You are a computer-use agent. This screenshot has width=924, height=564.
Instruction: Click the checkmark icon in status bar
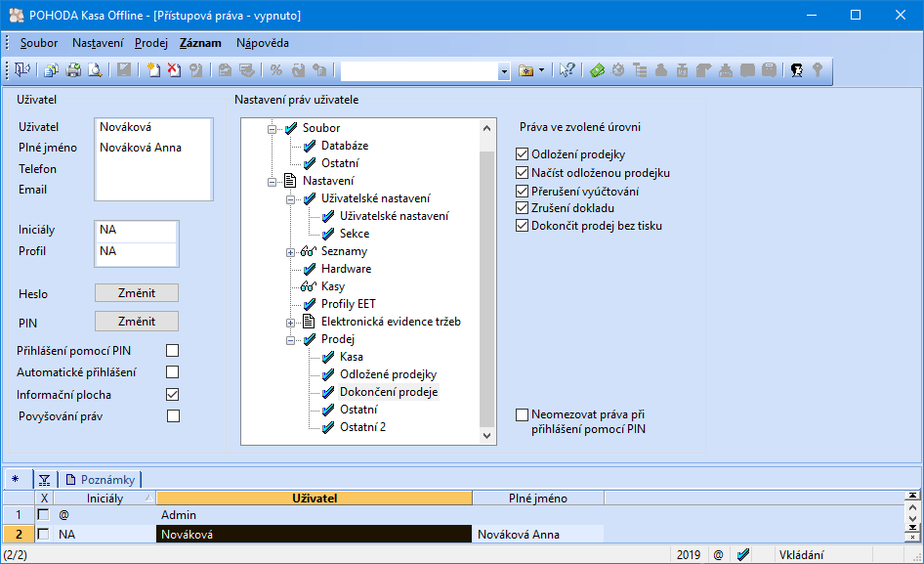[x=743, y=554]
